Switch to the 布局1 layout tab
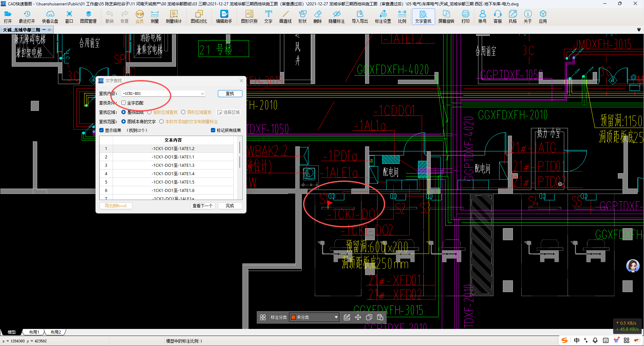This screenshot has height=346, width=644. (34, 332)
